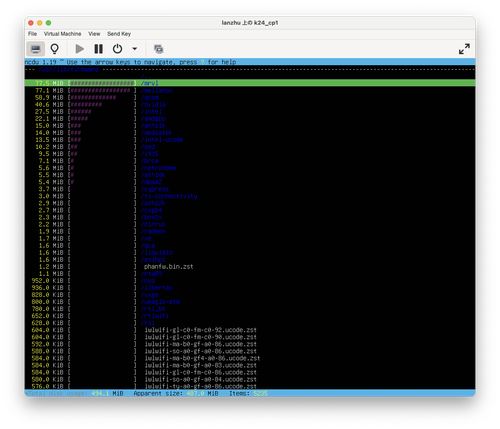Open virtual hardware details lightbulb
The width and height of the screenshot is (500, 429).
coord(55,49)
